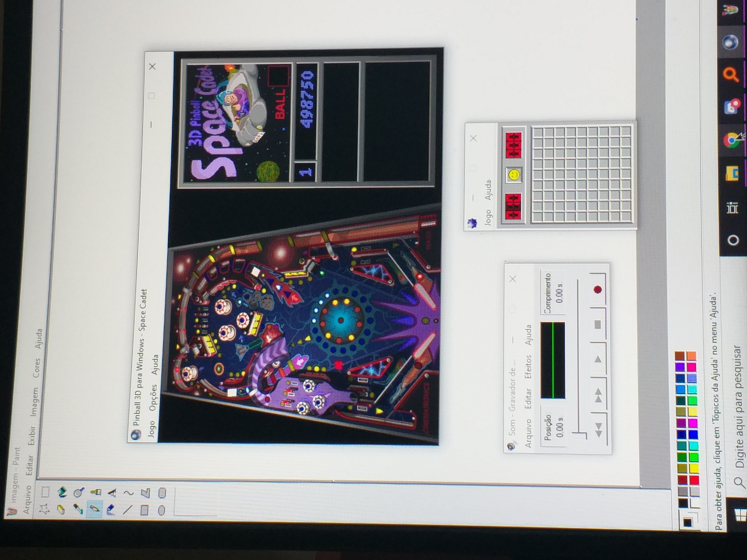Pick the orange color swatch in palette

[x=692, y=356]
